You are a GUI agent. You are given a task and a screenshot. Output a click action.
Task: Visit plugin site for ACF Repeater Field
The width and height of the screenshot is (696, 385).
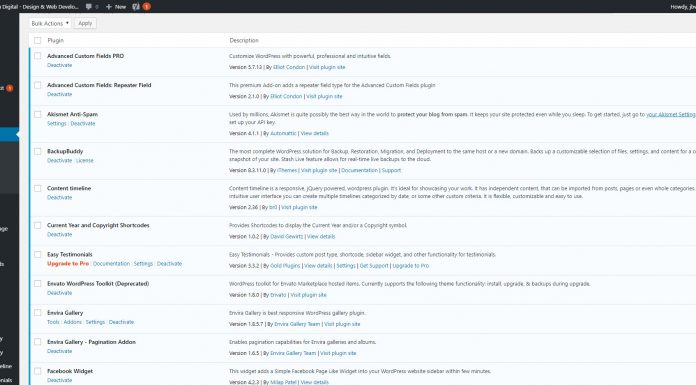tap(324, 96)
